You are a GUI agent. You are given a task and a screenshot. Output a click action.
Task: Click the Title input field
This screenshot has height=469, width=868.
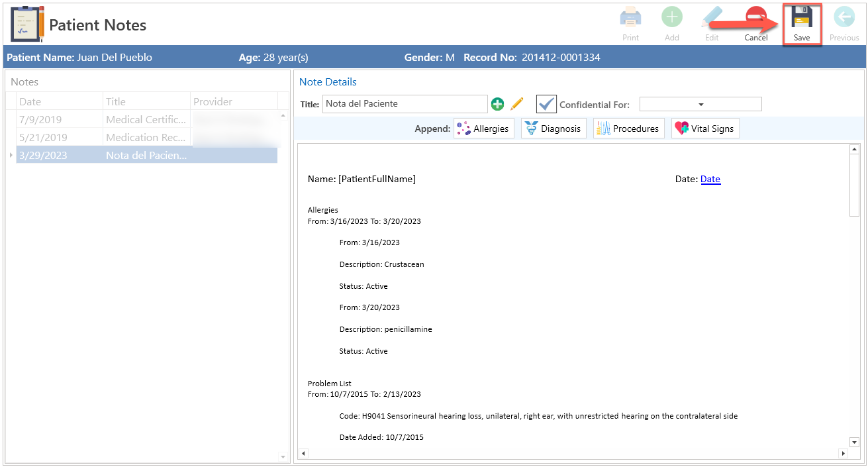click(x=405, y=104)
